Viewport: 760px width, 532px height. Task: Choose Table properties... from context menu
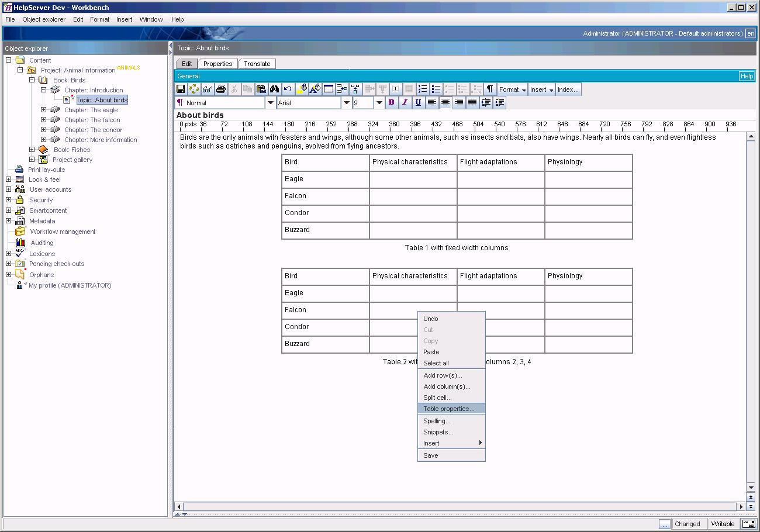(449, 409)
